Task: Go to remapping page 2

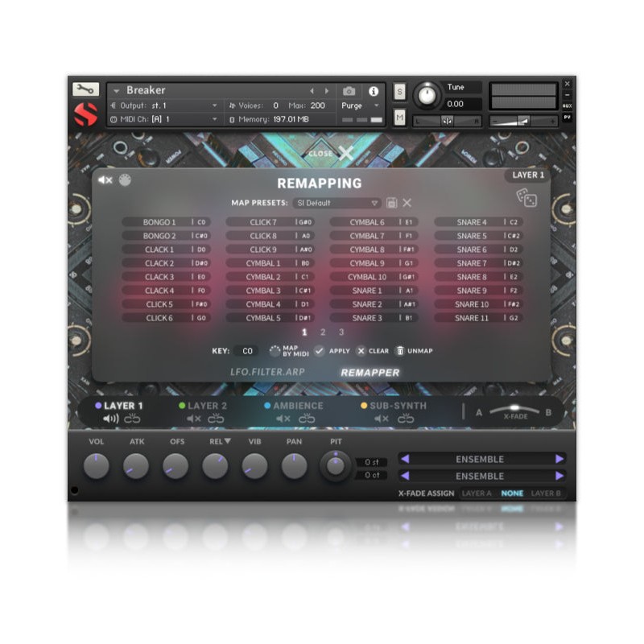Action: coord(323,332)
